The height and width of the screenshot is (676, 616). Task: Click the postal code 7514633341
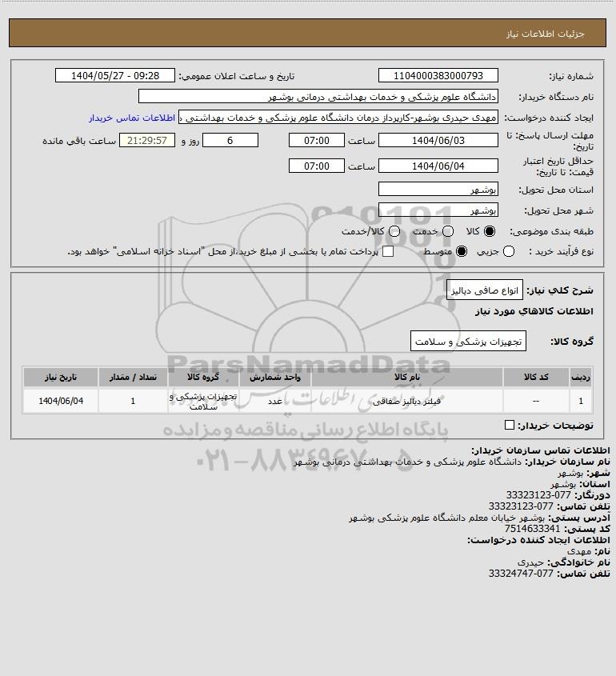[532, 529]
